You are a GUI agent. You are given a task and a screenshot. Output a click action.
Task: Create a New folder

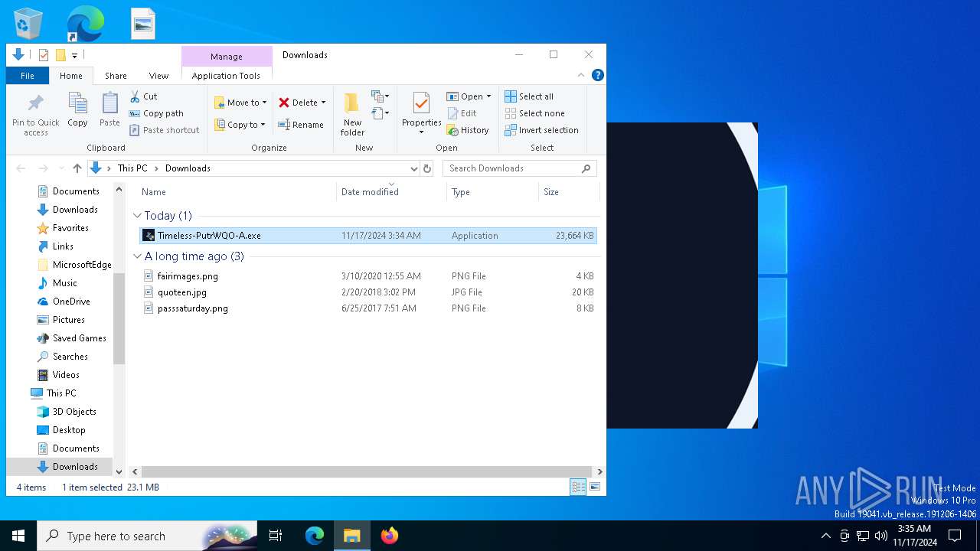(x=352, y=115)
